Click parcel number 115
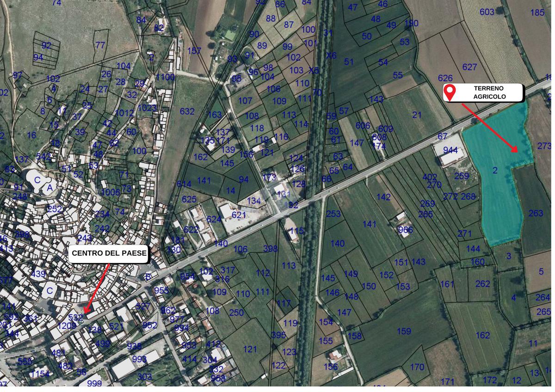The width and height of the screenshot is (555, 392). [x=296, y=230]
